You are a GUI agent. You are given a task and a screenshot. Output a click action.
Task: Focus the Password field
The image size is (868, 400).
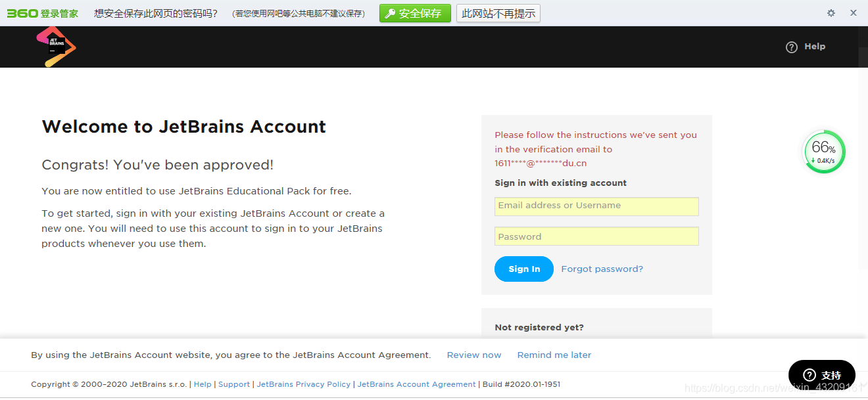[596, 236]
